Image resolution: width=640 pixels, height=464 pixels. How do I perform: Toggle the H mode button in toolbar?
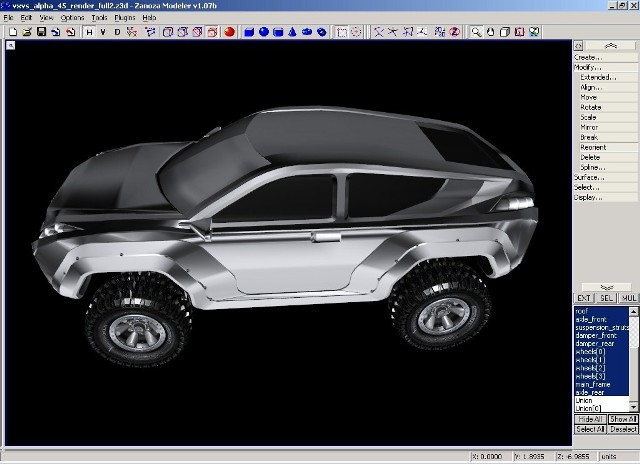pyautogui.click(x=89, y=32)
